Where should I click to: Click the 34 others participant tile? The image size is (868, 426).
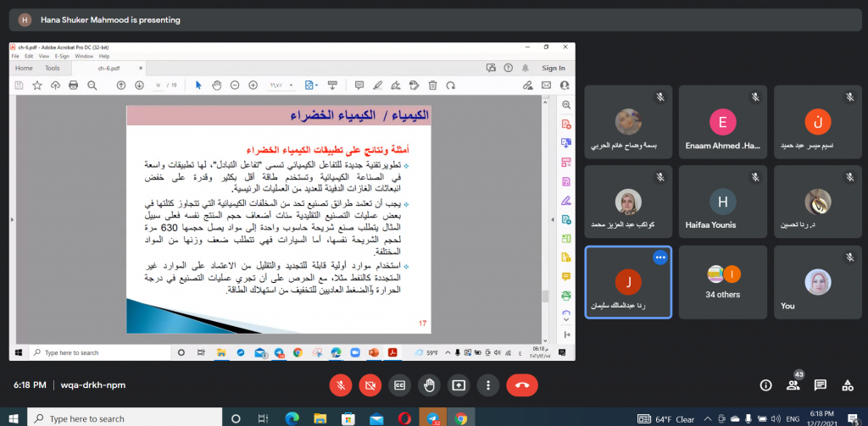[x=723, y=282]
